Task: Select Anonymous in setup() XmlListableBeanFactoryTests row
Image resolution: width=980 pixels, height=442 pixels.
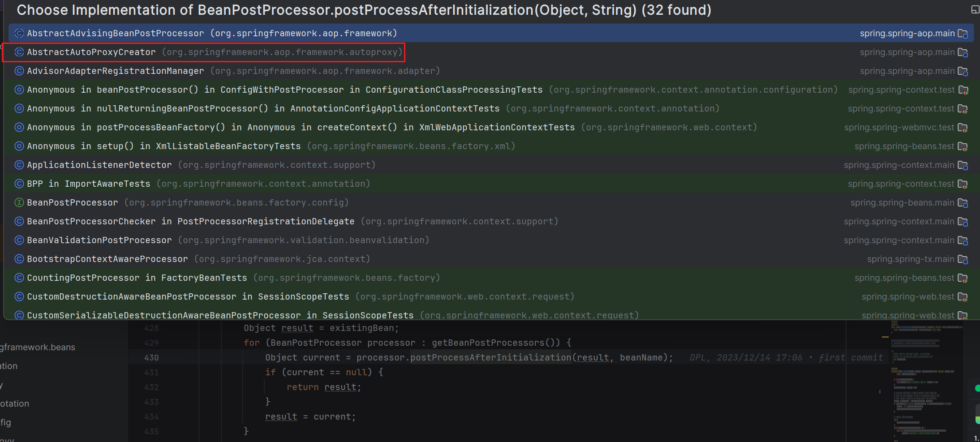Action: (x=491, y=146)
